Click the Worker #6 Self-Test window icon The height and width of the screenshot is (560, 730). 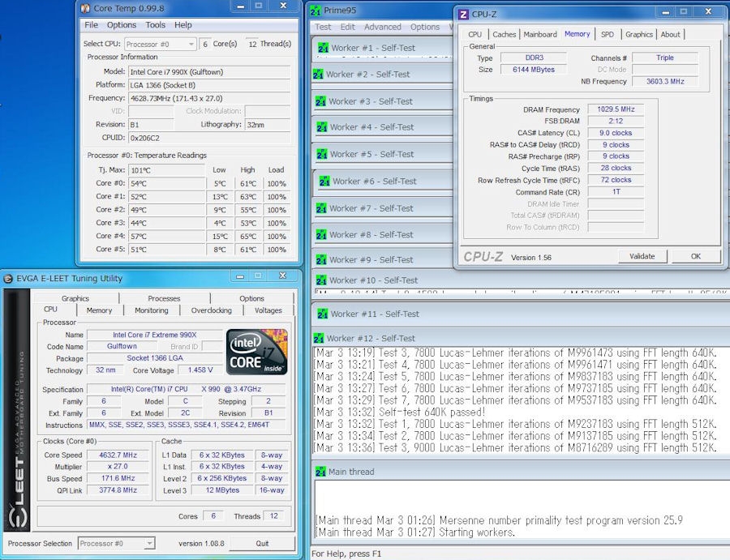(324, 182)
